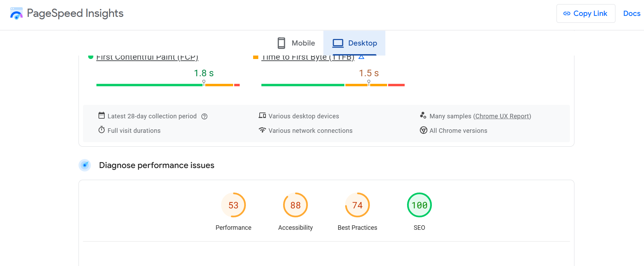The height and width of the screenshot is (266, 644).
Task: Select the Desktop tab
Action: pos(354,43)
